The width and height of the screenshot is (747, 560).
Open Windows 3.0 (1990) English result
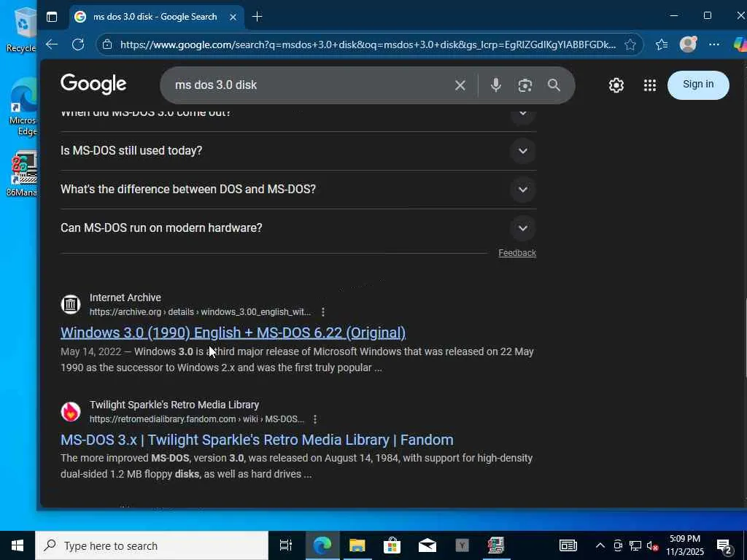coord(233,332)
